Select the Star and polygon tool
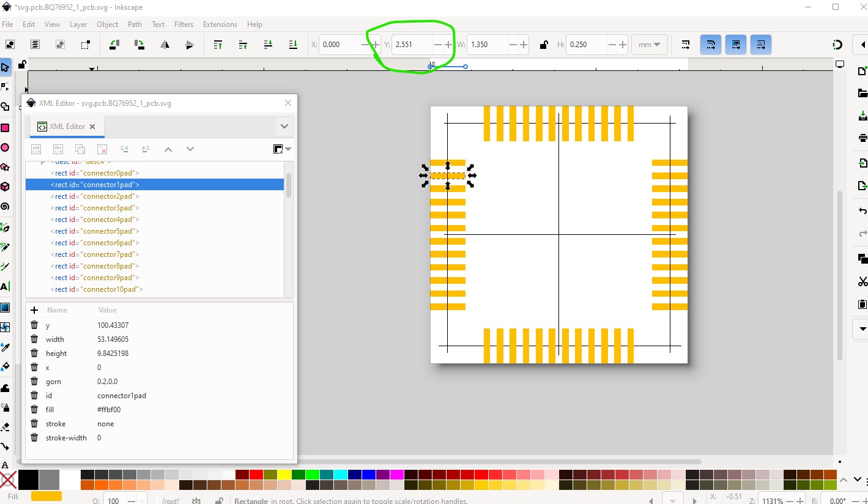 pos(5,167)
